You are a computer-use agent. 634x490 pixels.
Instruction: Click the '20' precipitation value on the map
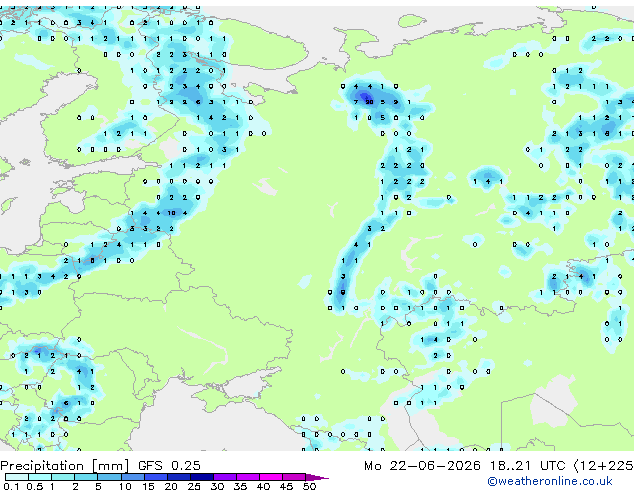pos(369,102)
